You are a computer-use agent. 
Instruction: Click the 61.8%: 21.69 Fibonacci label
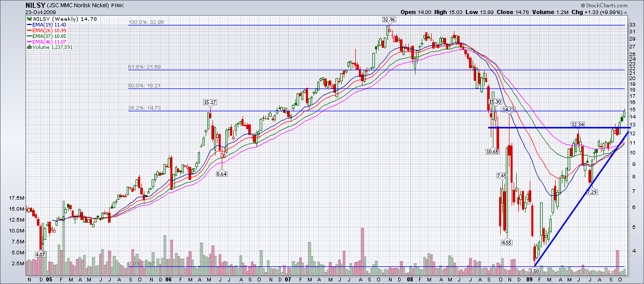144,67
